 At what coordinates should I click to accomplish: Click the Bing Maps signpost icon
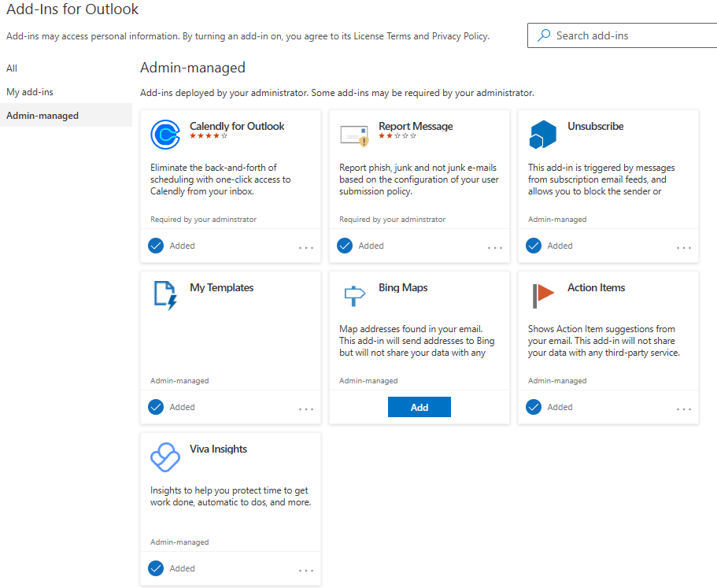[354, 295]
